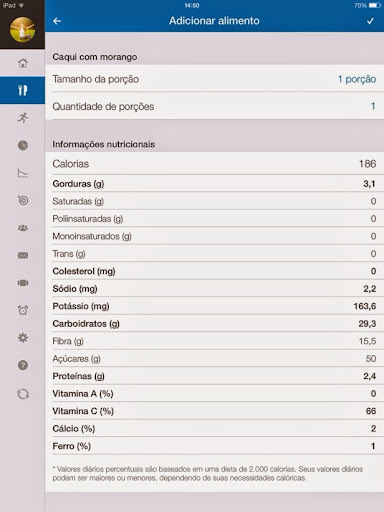The height and width of the screenshot is (512, 384).
Task: Open the alarm clock reminders icon
Action: (23, 310)
